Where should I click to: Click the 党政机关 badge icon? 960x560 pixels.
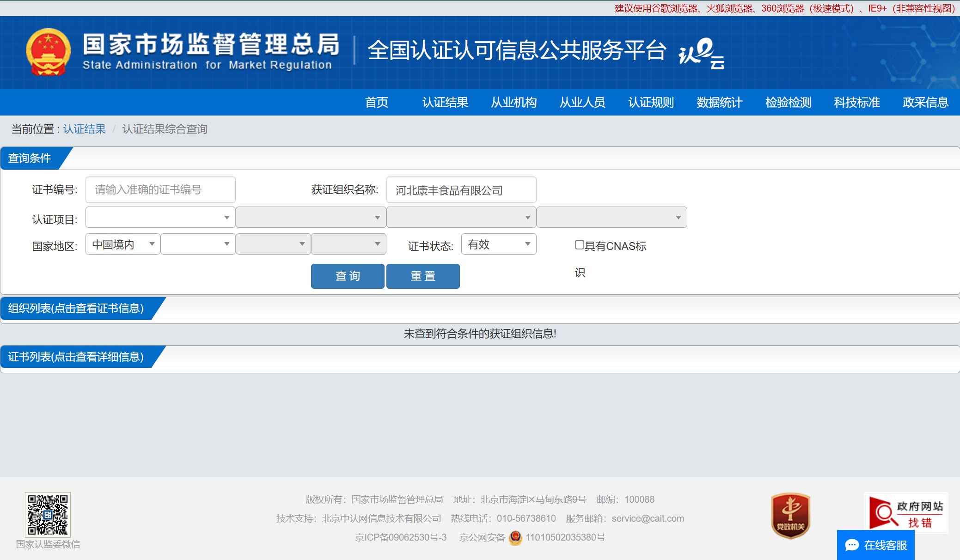(x=790, y=516)
